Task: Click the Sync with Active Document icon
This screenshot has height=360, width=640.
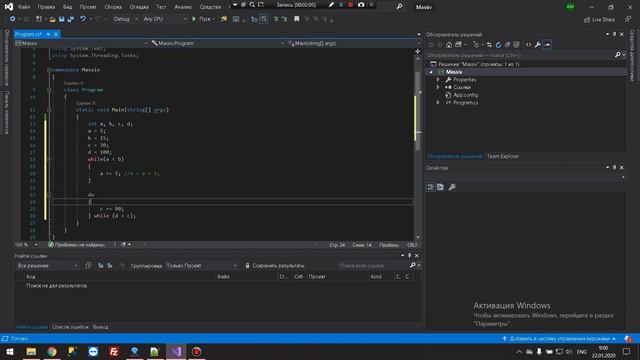Action: 489,44
